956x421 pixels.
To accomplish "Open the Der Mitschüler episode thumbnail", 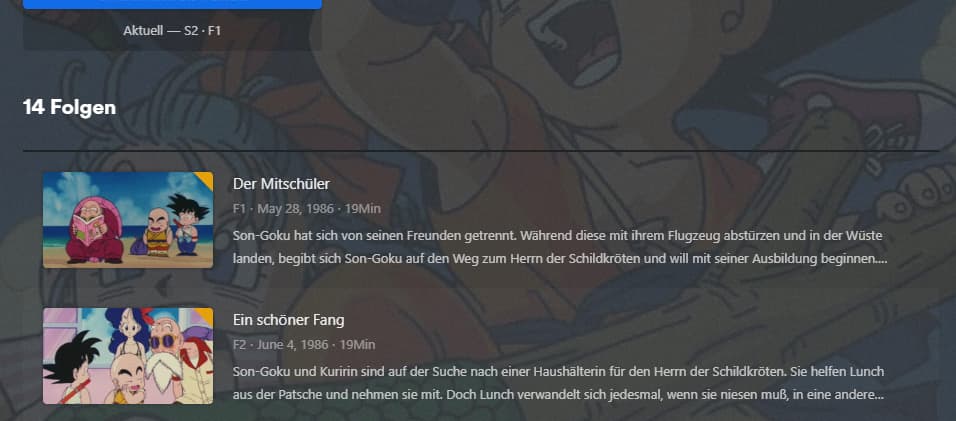I will point(128,220).
